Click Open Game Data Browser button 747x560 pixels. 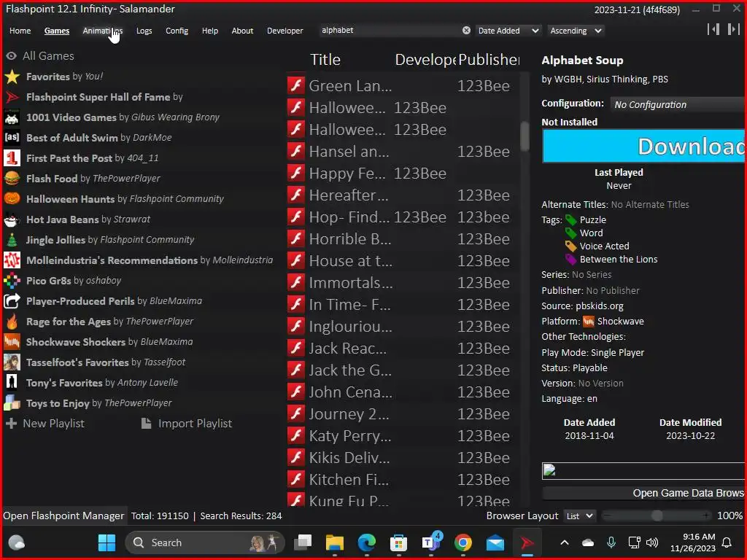point(643,494)
